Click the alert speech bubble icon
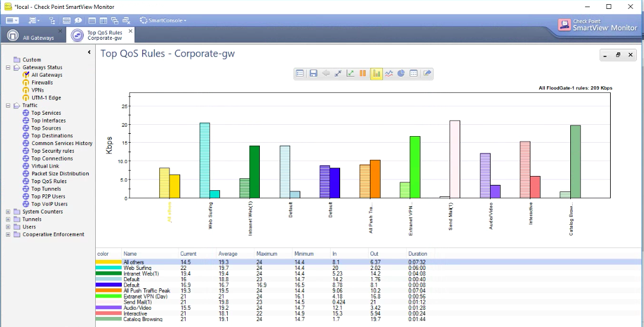 click(78, 20)
